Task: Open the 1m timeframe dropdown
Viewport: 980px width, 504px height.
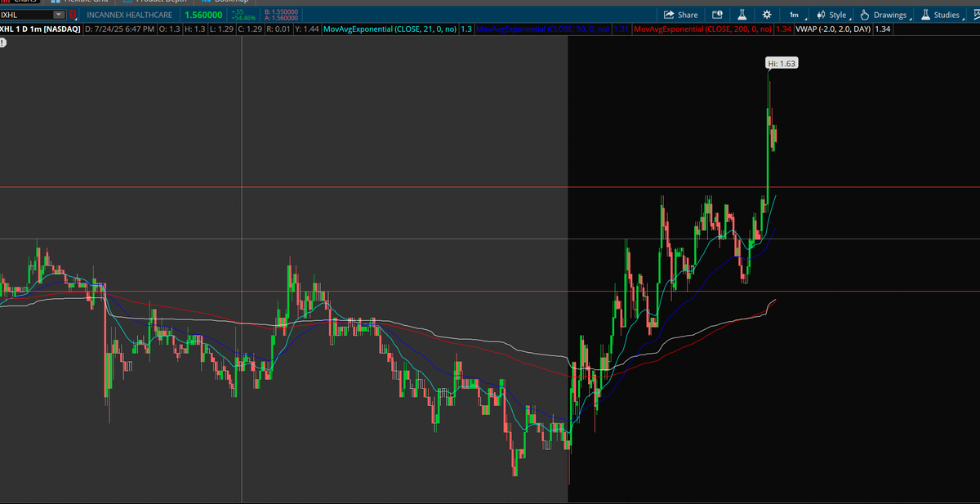Action: [796, 15]
